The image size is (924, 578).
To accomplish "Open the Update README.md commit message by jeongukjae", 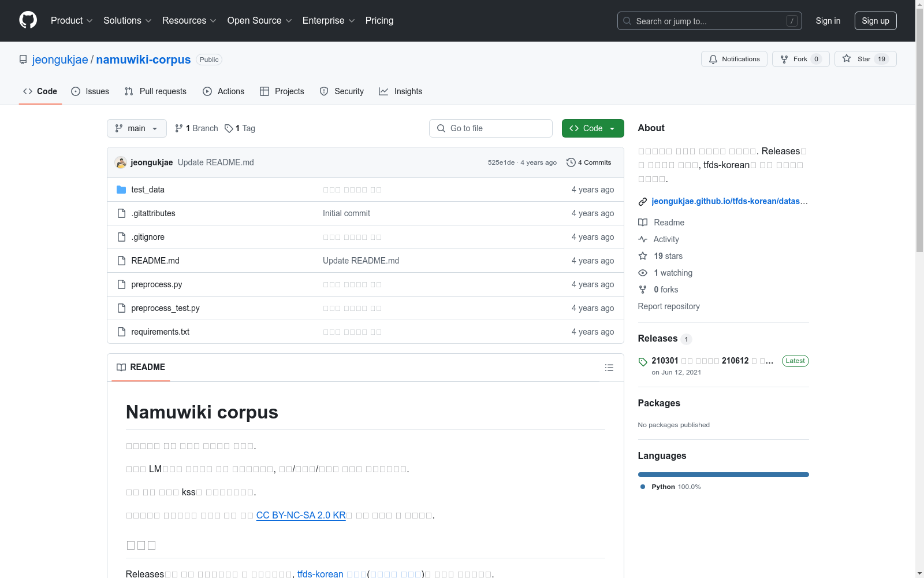I will click(216, 162).
